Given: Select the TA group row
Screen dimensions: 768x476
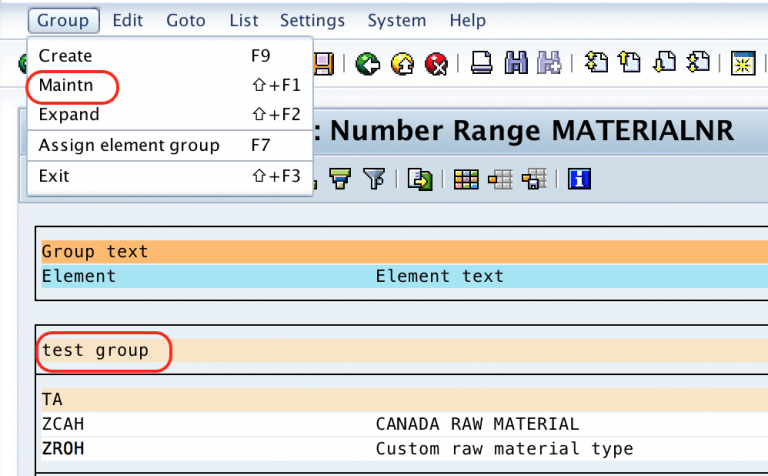Looking at the screenshot, I should 405,400.
